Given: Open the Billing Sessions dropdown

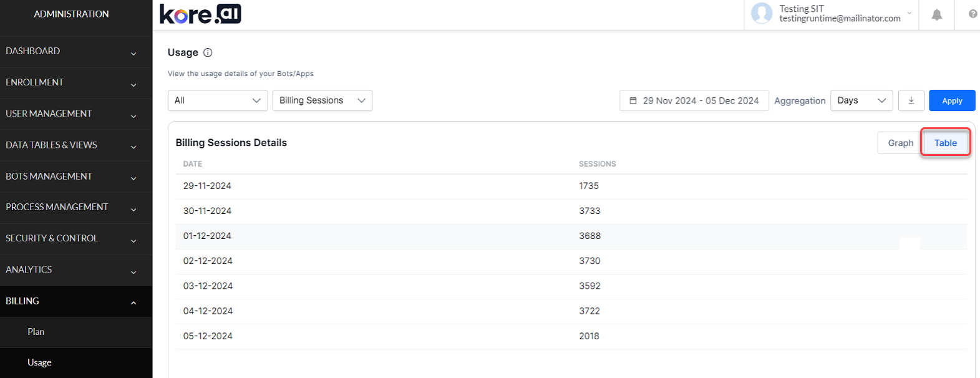Looking at the screenshot, I should [322, 100].
